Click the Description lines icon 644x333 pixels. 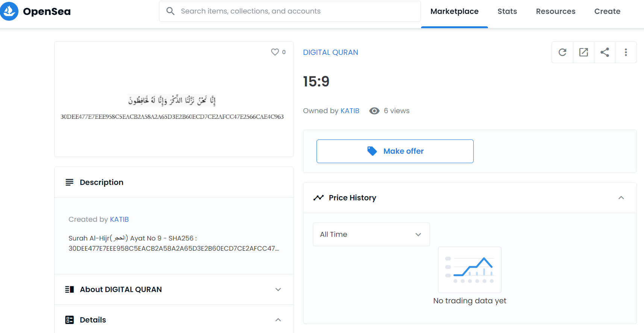point(70,182)
